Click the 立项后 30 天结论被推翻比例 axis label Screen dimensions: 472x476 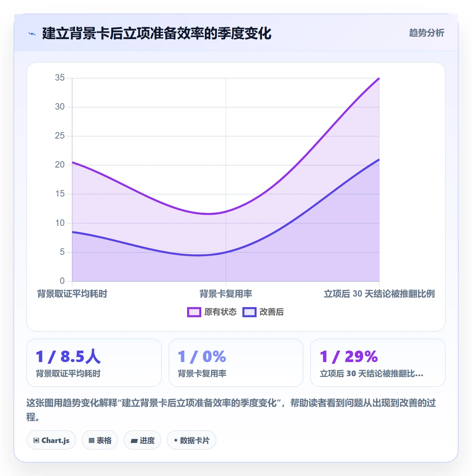coord(379,294)
